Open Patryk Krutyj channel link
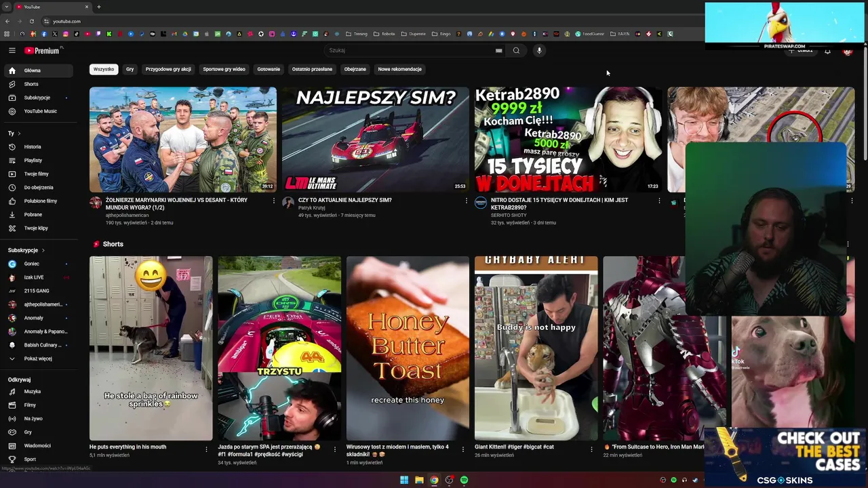Screen dimensions: 868x488 click(312, 207)
